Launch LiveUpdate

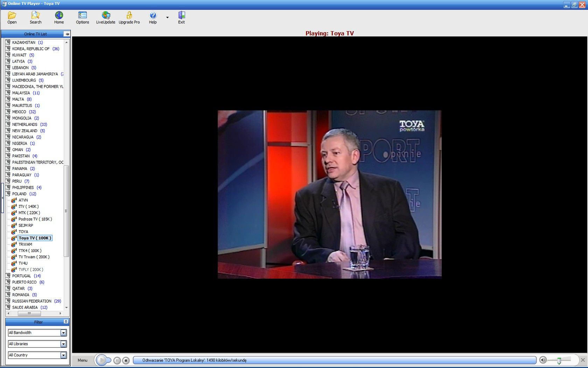point(106,18)
